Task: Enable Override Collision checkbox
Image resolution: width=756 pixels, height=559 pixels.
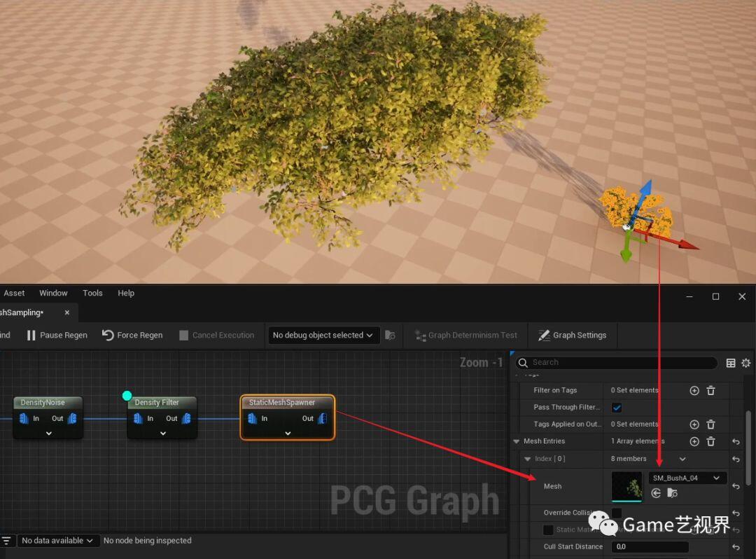Action: pos(616,513)
